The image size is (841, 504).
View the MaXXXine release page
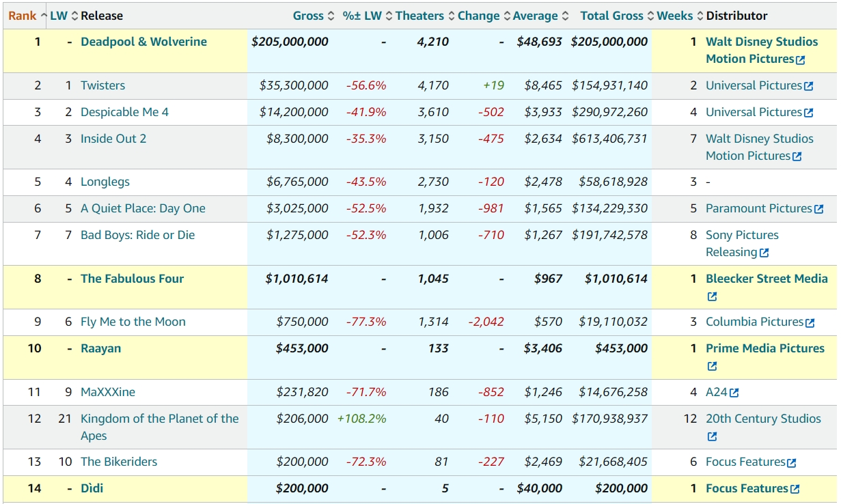click(x=108, y=392)
